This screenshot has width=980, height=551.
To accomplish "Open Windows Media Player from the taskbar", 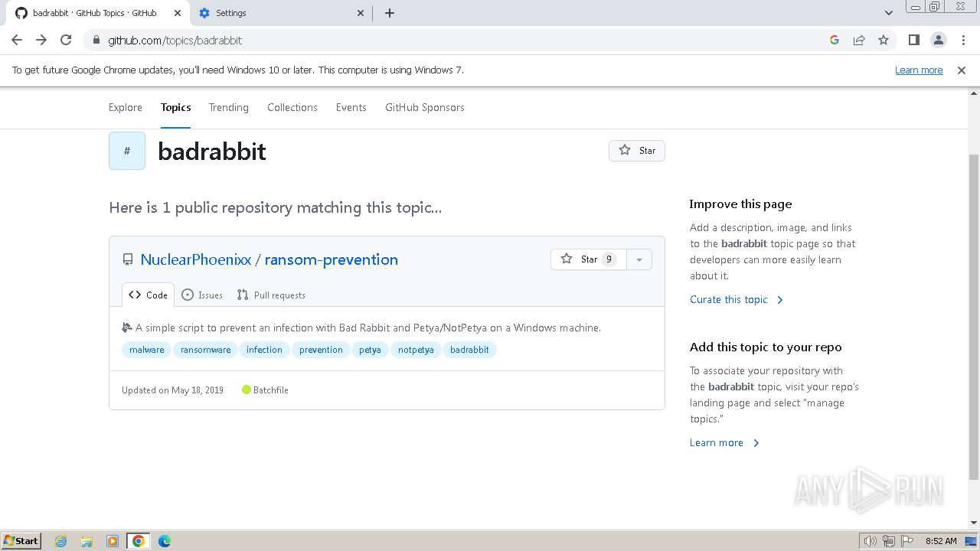I will pos(113,541).
